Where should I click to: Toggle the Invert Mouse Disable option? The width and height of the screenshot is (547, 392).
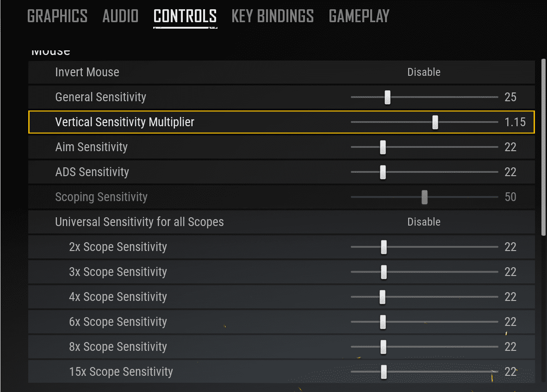(423, 72)
